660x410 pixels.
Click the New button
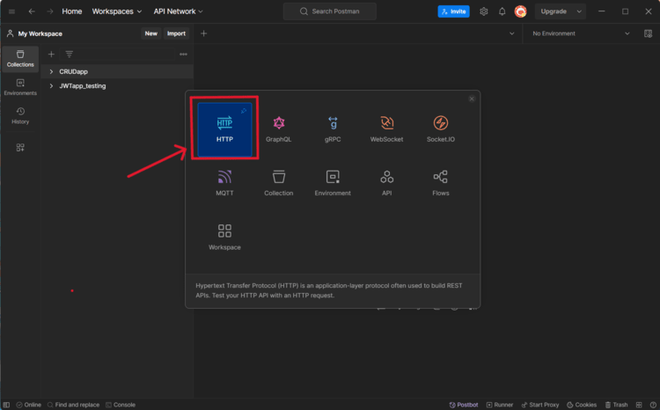click(151, 34)
